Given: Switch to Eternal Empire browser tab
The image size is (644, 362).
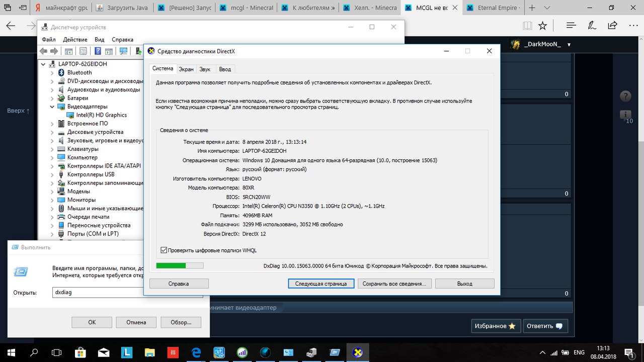Looking at the screenshot, I should coord(494,8).
